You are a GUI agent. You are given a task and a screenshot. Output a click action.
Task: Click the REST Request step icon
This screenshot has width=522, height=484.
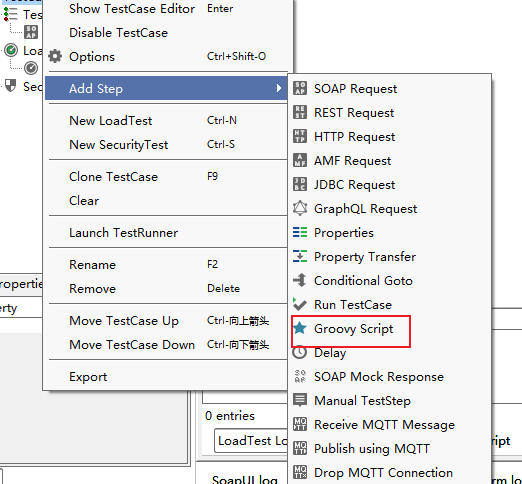tap(300, 112)
